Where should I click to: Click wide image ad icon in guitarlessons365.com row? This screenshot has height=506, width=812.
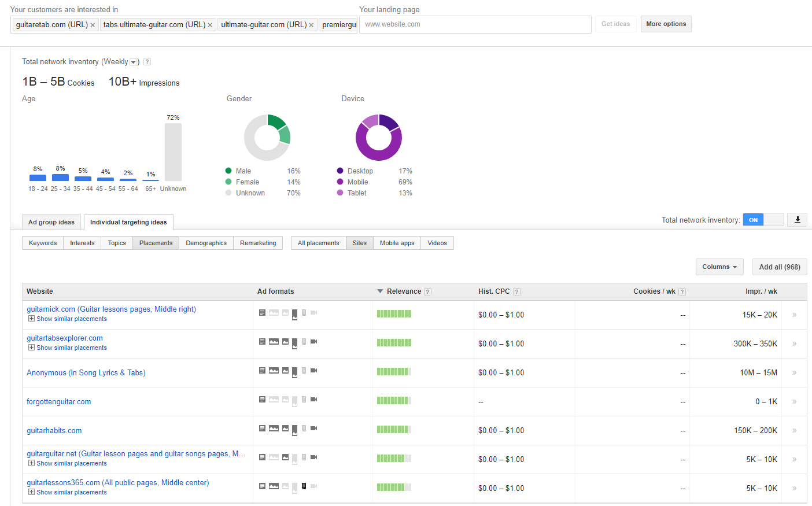(x=274, y=486)
